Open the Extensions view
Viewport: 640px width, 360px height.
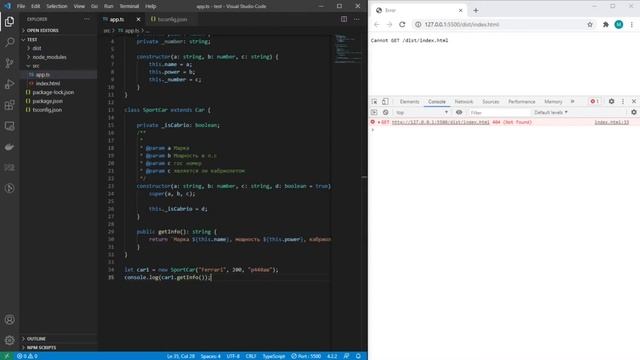9,105
